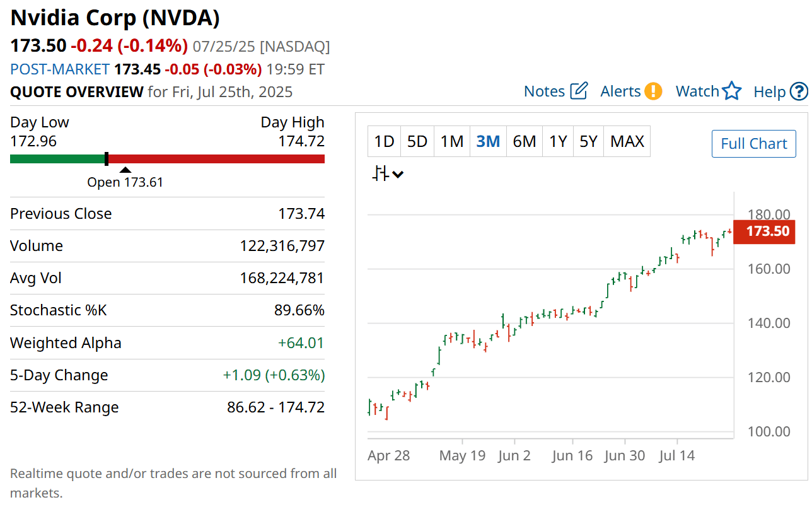Screen dimensions: 812x507
Task: Open the Help question mark icon
Action: point(799,92)
